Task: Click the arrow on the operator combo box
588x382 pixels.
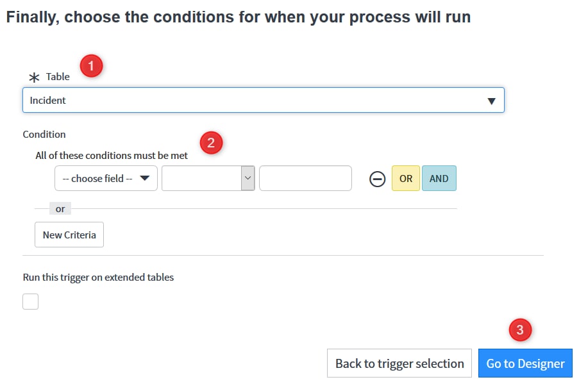Action: click(x=248, y=178)
